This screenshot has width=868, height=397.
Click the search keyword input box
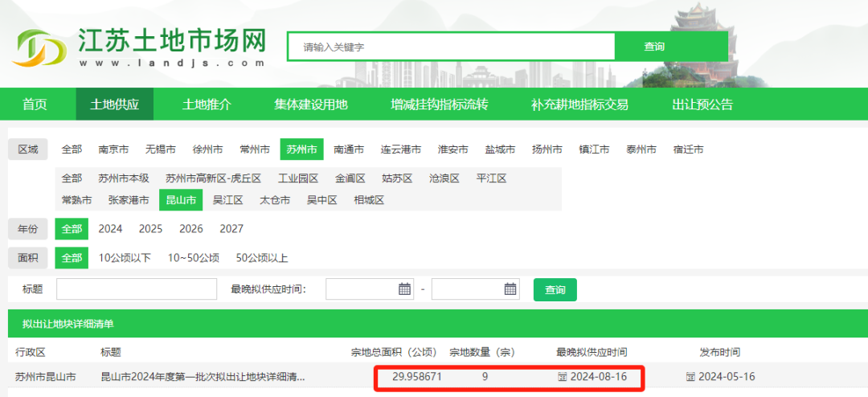[451, 47]
